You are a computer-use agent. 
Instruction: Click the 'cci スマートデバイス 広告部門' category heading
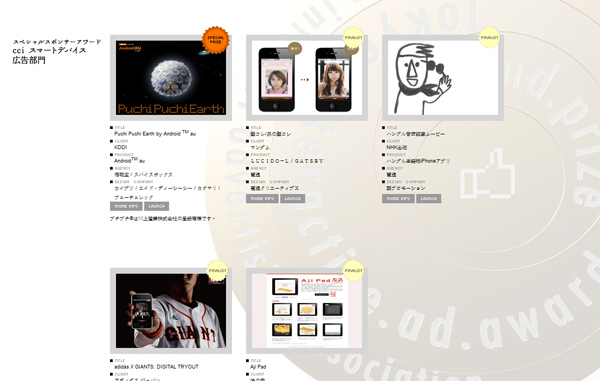tap(49, 55)
